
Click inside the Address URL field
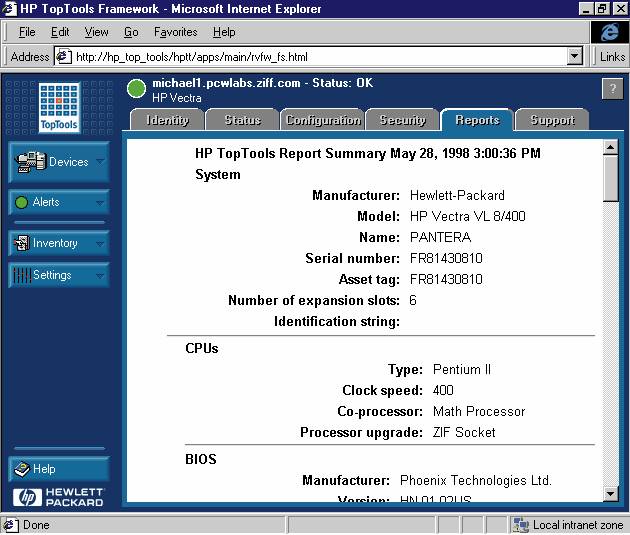tap(320, 57)
